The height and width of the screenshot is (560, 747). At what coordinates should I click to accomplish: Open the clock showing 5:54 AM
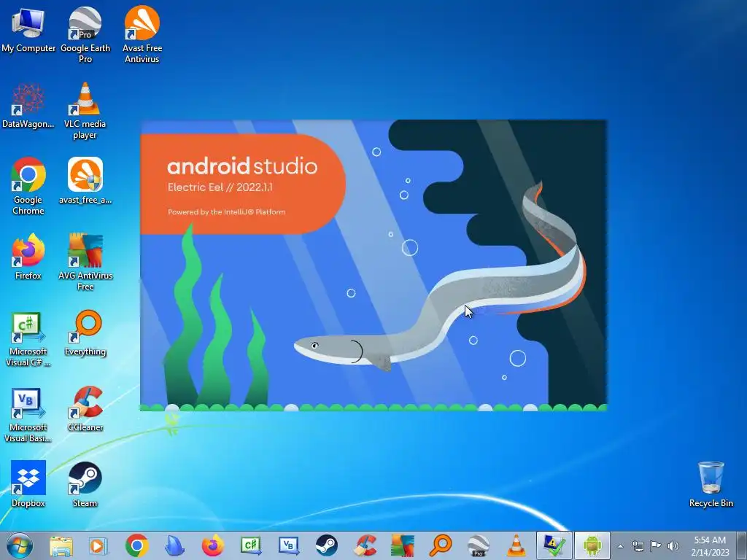coord(710,546)
